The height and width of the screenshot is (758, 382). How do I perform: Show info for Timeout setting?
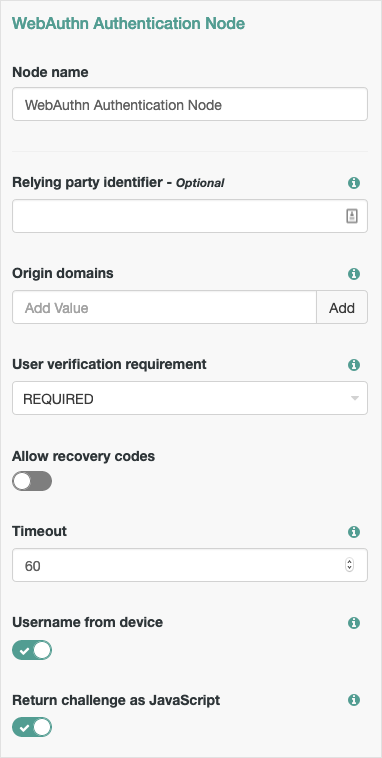[354, 532]
